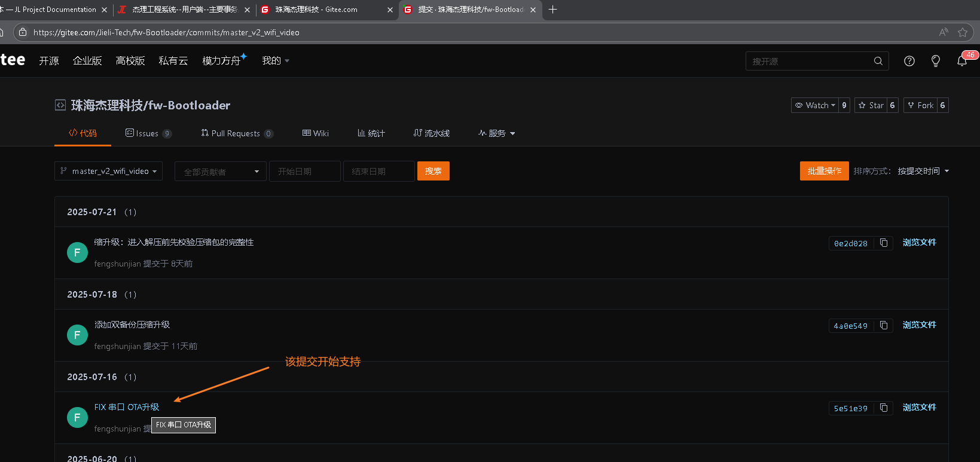
Task: Open the master_v2_wifi_video branch dropdown
Action: coord(108,171)
